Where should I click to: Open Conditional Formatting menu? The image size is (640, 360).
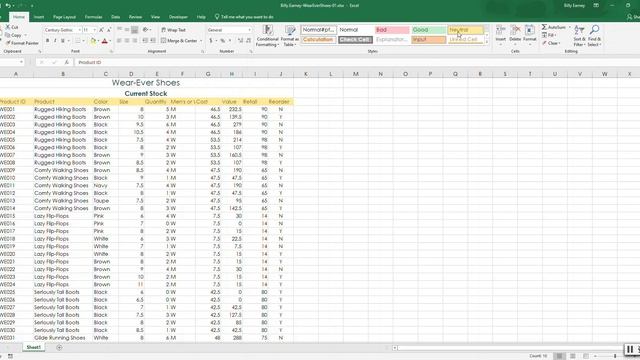pyautogui.click(x=267, y=36)
